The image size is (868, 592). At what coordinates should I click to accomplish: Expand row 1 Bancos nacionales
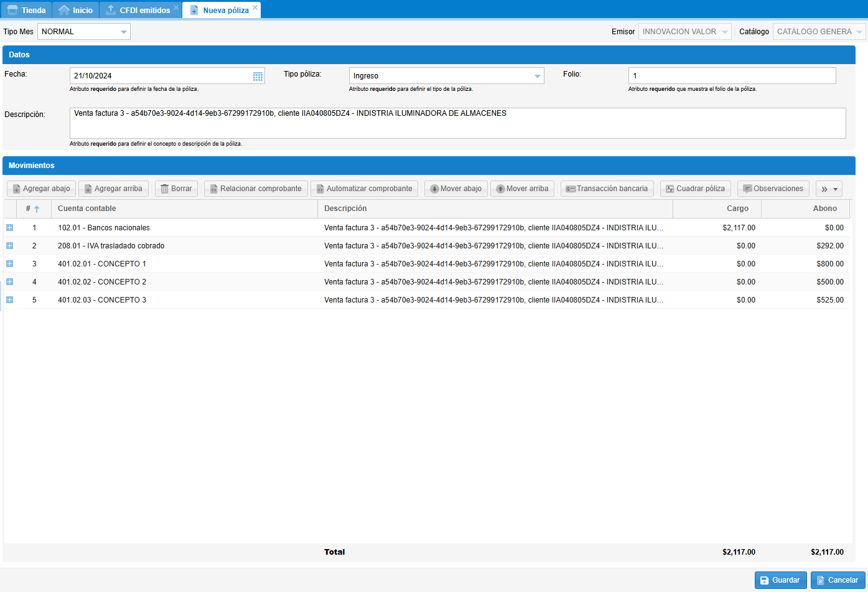(9, 228)
